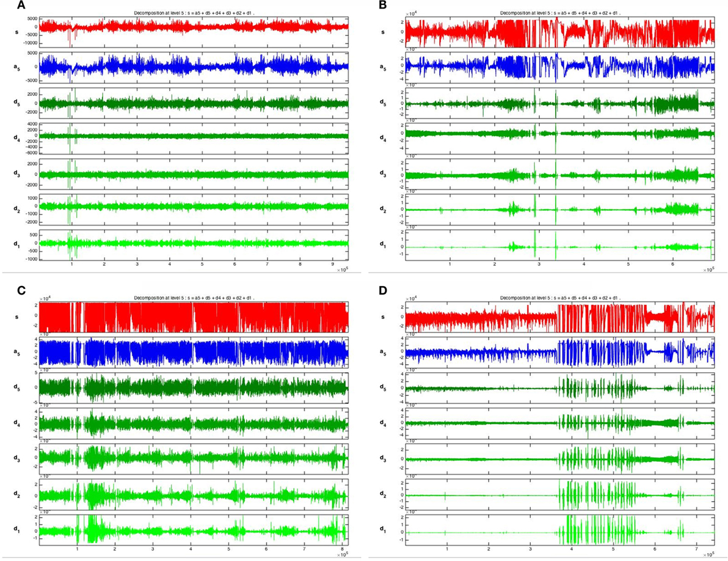Inspect the d4 detail plot in panel D
This screenshot has height=561, width=728.
(x=560, y=423)
